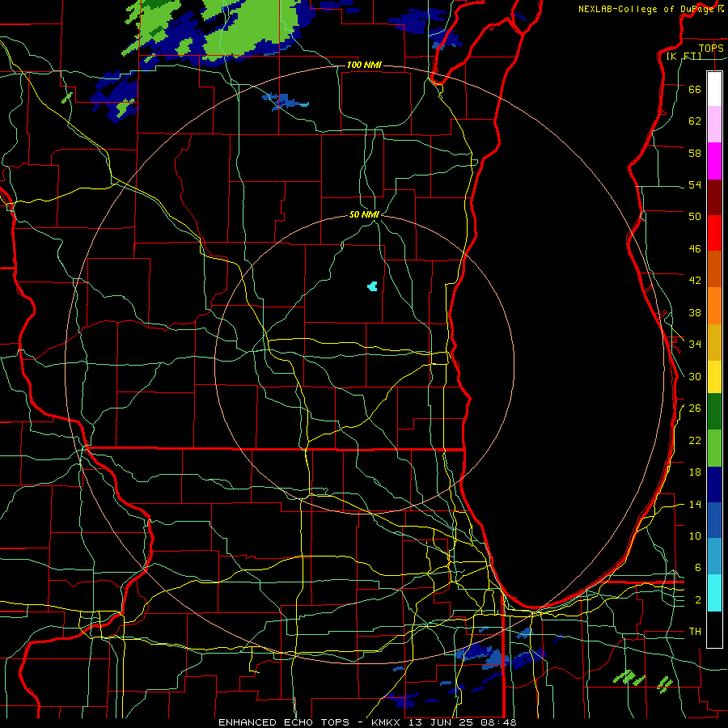This screenshot has width=728, height=728.
Task: Click the 26 legend value
Action: pos(695,408)
